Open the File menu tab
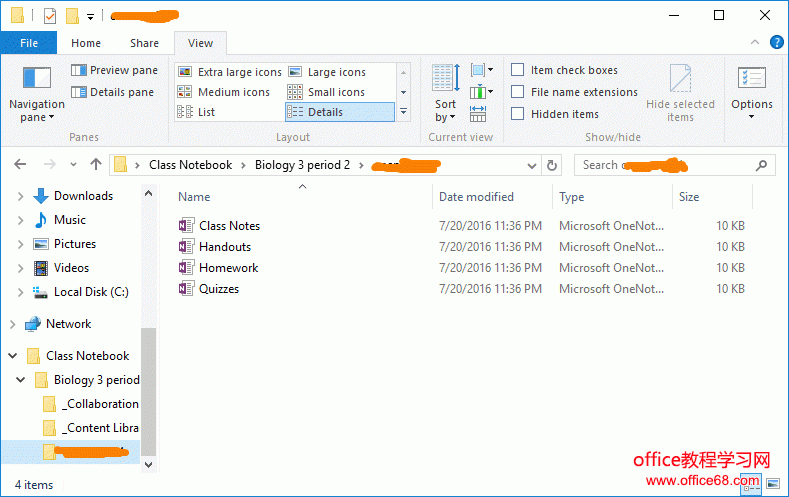 [29, 43]
